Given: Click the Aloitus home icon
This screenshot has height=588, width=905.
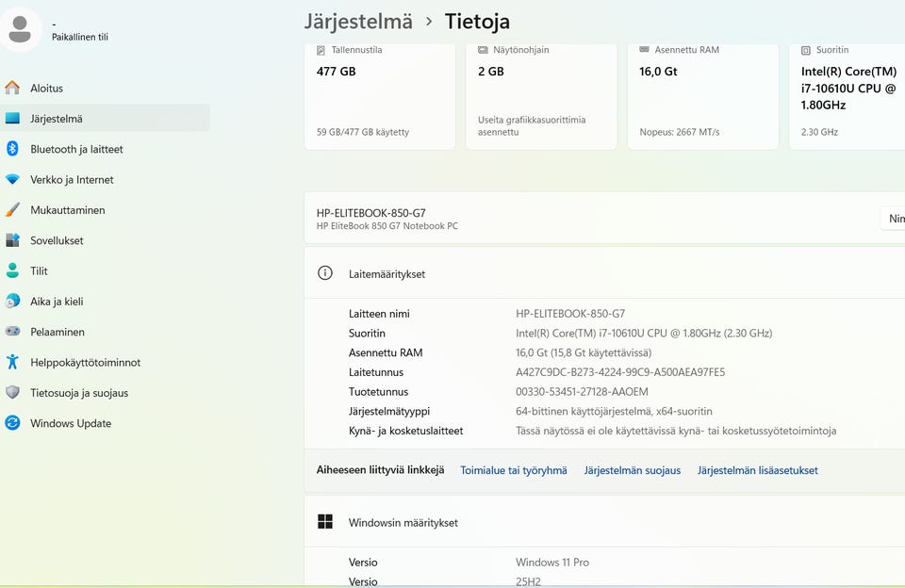Looking at the screenshot, I should coord(12,89).
